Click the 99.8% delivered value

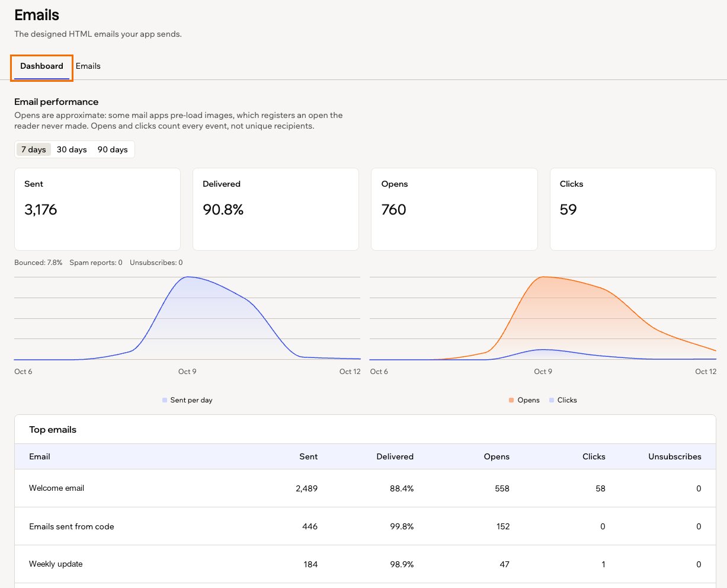402,526
